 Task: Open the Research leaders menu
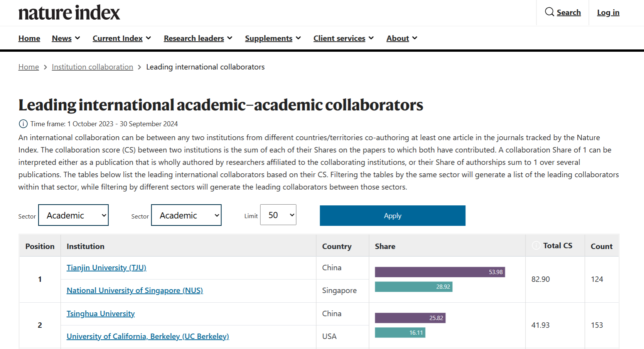point(198,38)
